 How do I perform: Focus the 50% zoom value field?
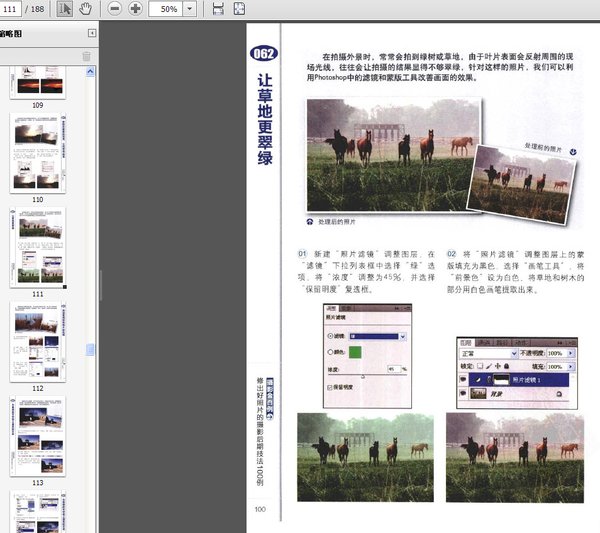click(x=166, y=8)
